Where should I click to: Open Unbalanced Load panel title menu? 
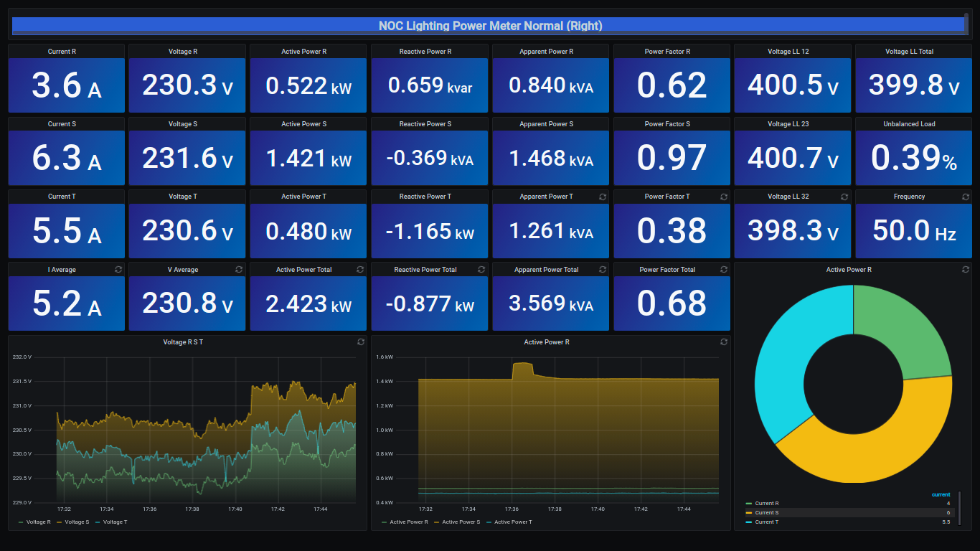coord(909,124)
